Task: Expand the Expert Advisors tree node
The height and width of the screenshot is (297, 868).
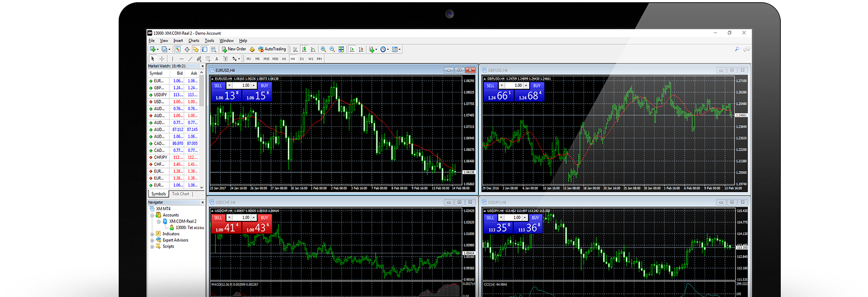Action: 152,240
